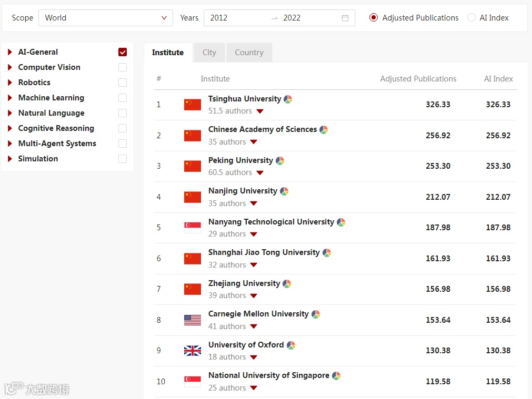Click the Adjusted Publications column header

(x=418, y=79)
